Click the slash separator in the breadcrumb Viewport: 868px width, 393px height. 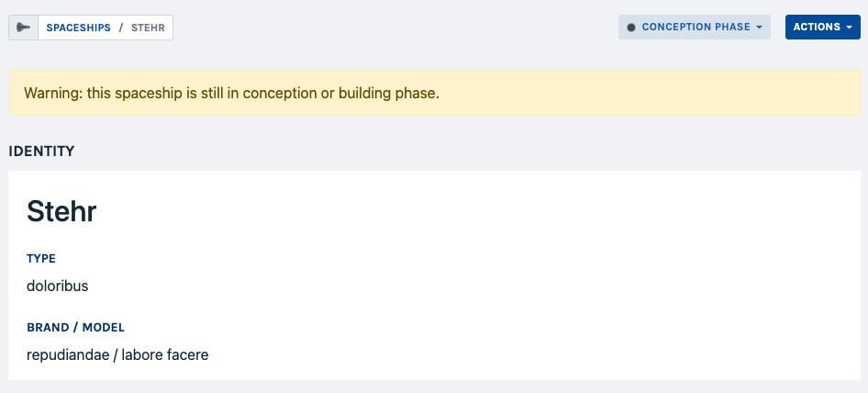(x=121, y=28)
